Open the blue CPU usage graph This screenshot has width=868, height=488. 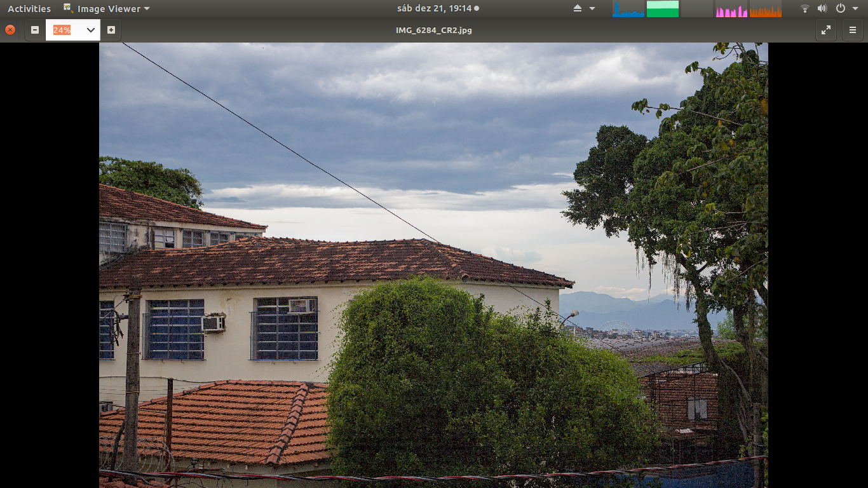click(x=628, y=9)
